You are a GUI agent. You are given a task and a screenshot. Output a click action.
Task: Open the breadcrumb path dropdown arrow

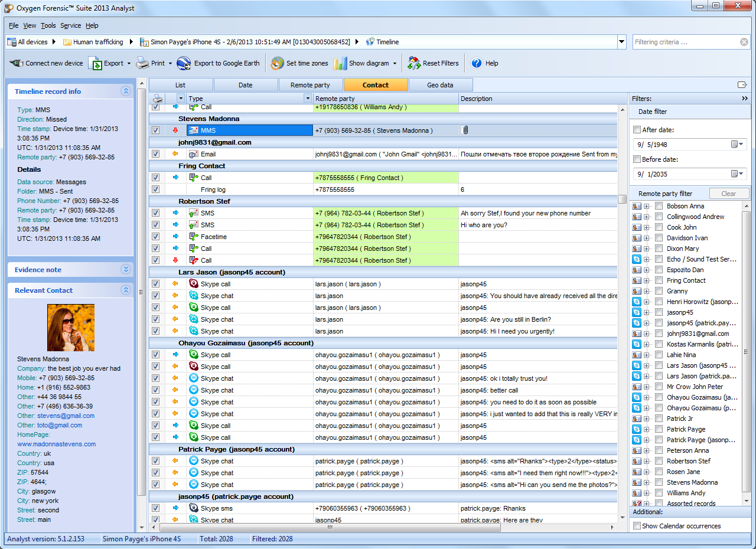pos(621,42)
